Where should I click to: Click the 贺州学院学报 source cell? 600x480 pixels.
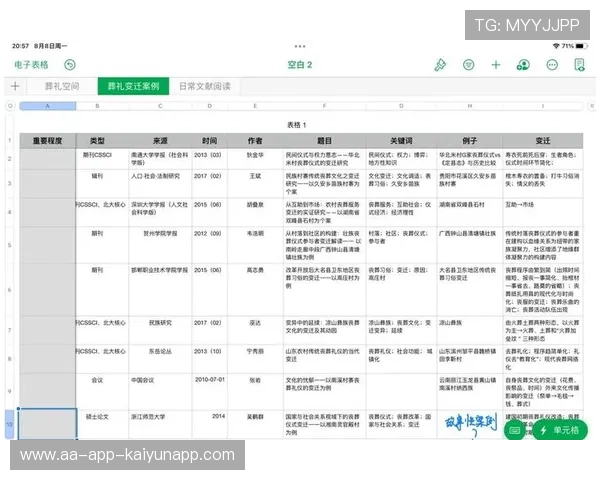160,245
